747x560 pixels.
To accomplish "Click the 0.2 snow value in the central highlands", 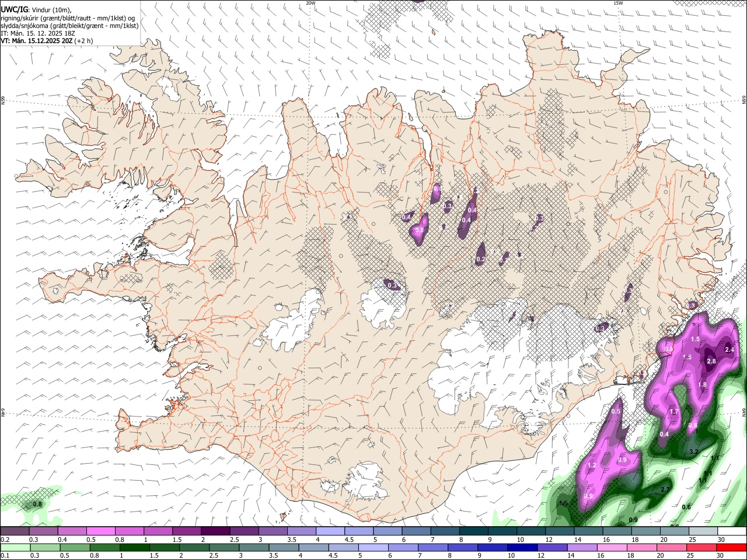I will [x=481, y=260].
